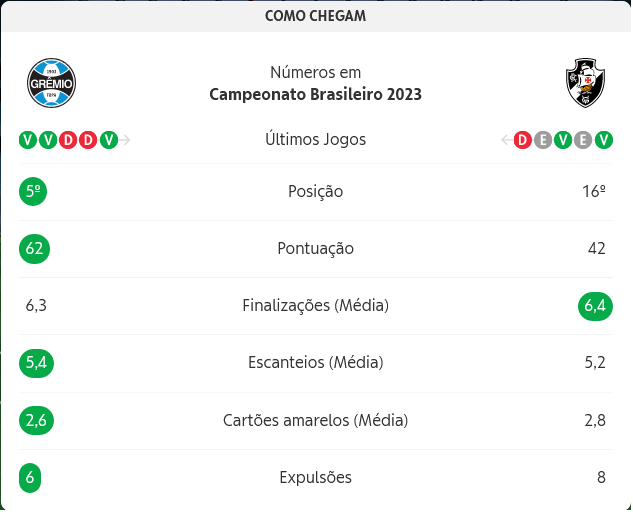
Task: Click the arrow before Vasco's recent results
Action: point(506,140)
